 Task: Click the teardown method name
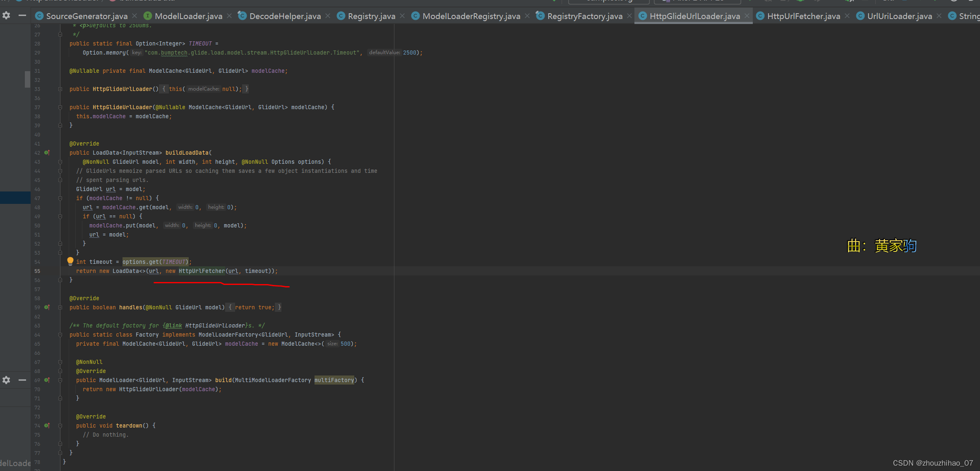[x=129, y=426]
